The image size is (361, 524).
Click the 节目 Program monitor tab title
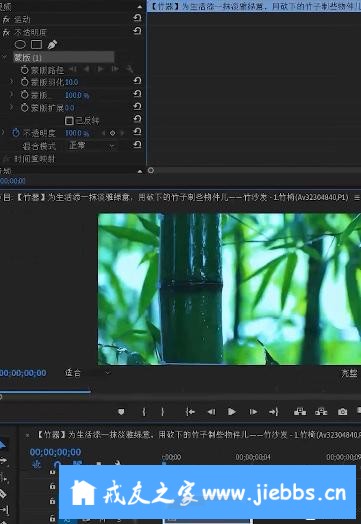[175, 198]
